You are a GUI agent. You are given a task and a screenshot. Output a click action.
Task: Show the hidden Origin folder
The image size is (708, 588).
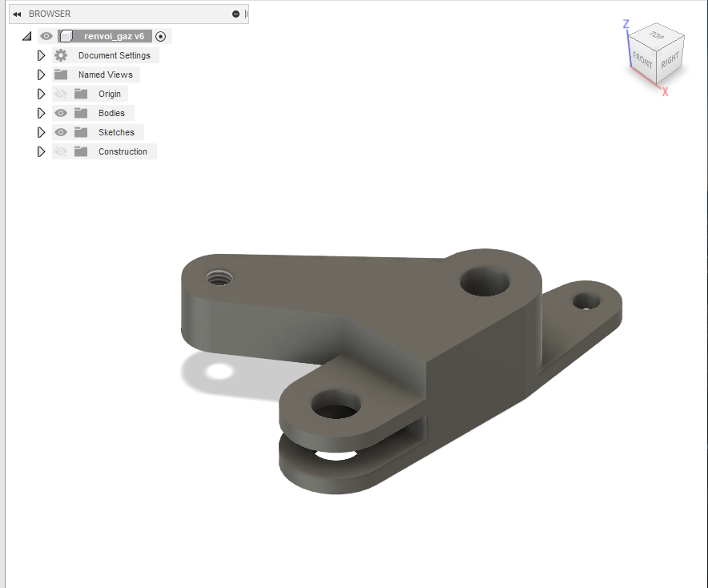[61, 94]
